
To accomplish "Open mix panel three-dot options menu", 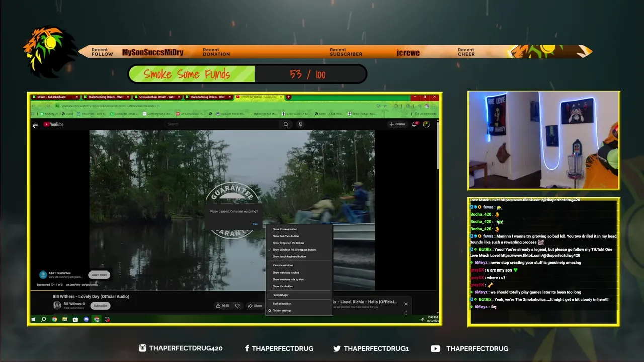I will pyautogui.click(x=406, y=313).
